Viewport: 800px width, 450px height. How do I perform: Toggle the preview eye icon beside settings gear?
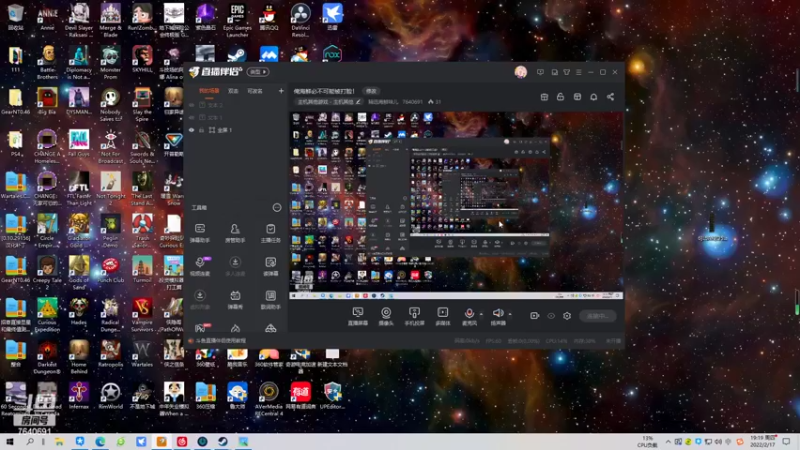(551, 316)
